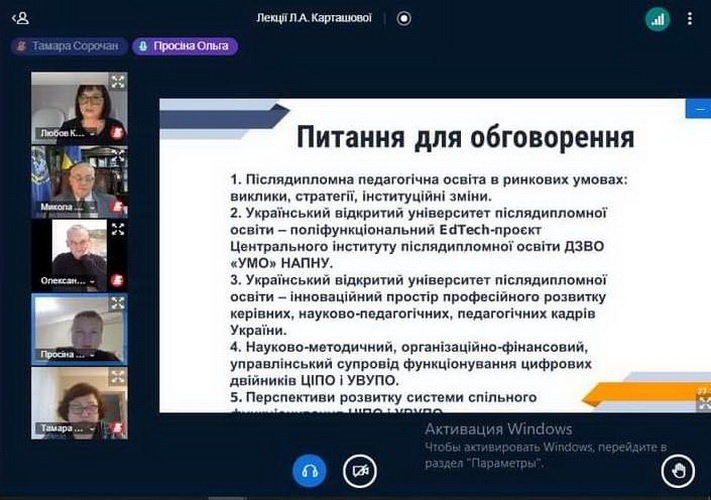Select the Олексан... webcam video
Viewport: 711px width, 500px height.
pos(79,255)
